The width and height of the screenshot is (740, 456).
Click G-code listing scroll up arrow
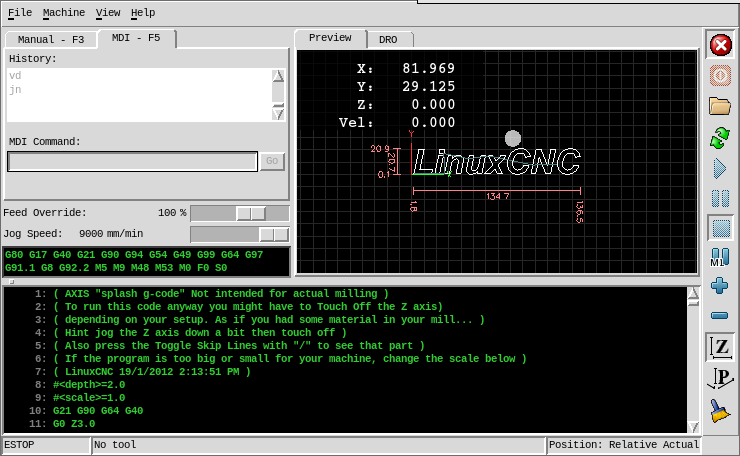[x=693, y=294]
